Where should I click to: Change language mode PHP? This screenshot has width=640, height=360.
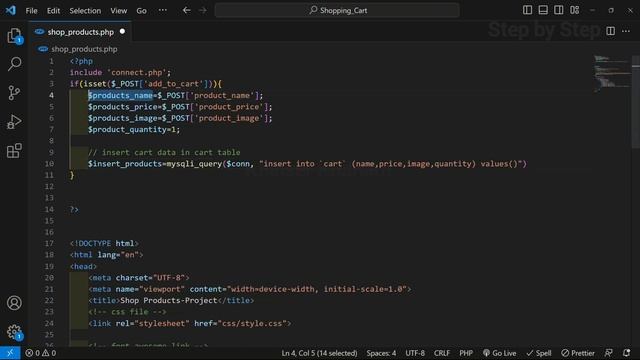[466, 353]
